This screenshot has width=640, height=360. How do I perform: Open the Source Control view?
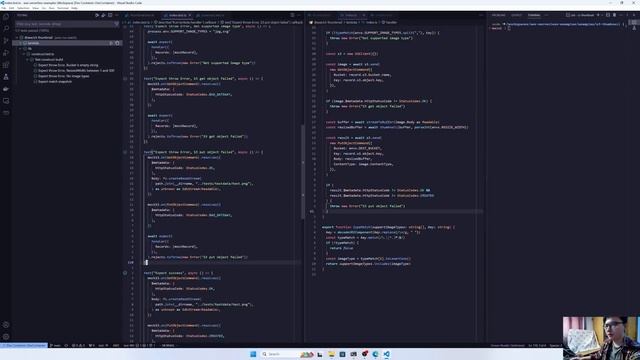click(x=6, y=41)
